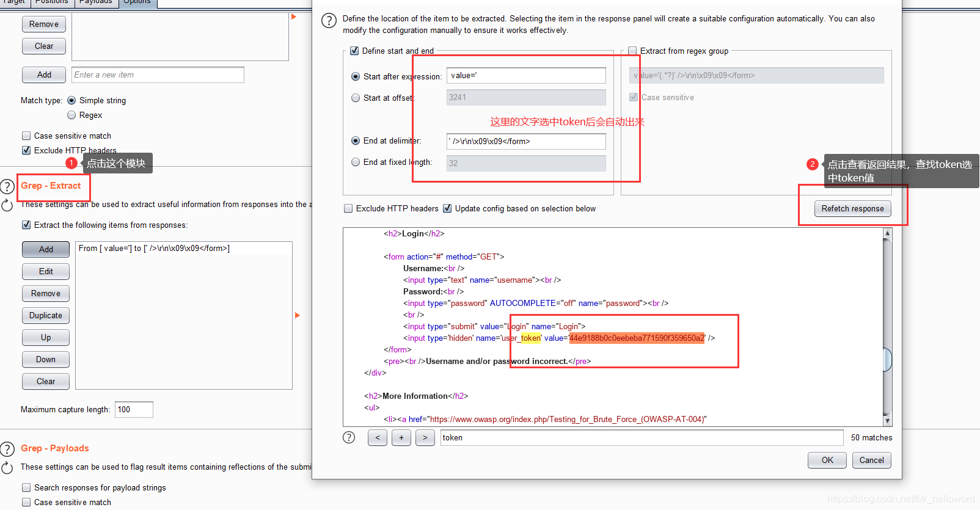Restore defaults for Grep - Payloads section
980x510 pixels.
(x=7, y=468)
